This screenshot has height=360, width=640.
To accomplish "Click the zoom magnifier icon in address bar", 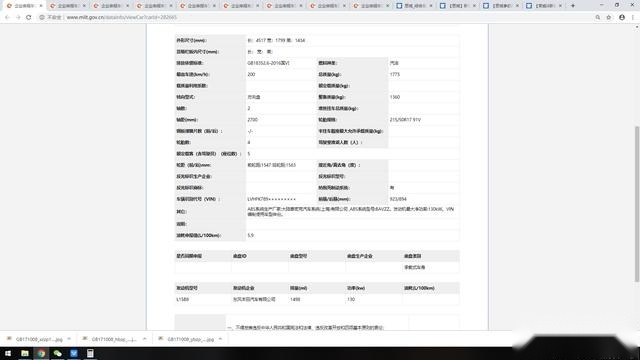I will (x=598, y=17).
